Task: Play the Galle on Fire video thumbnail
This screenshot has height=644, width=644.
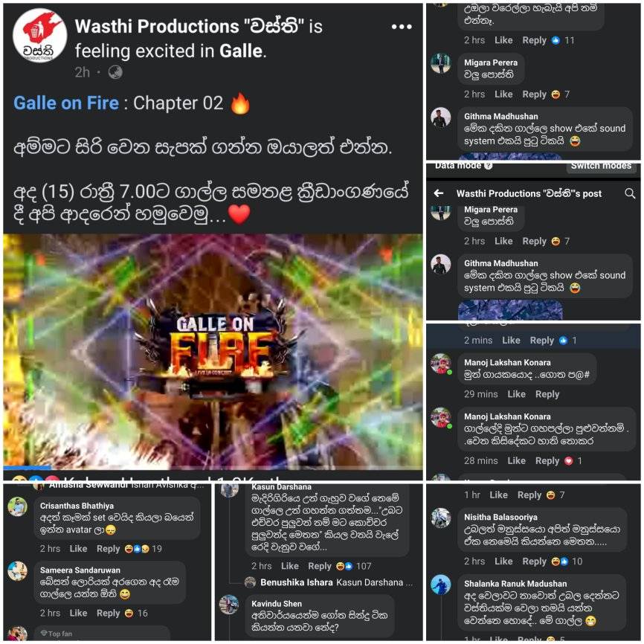Action: [213, 350]
